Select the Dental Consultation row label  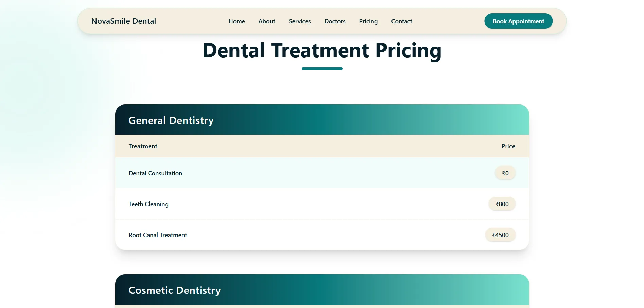[155, 173]
